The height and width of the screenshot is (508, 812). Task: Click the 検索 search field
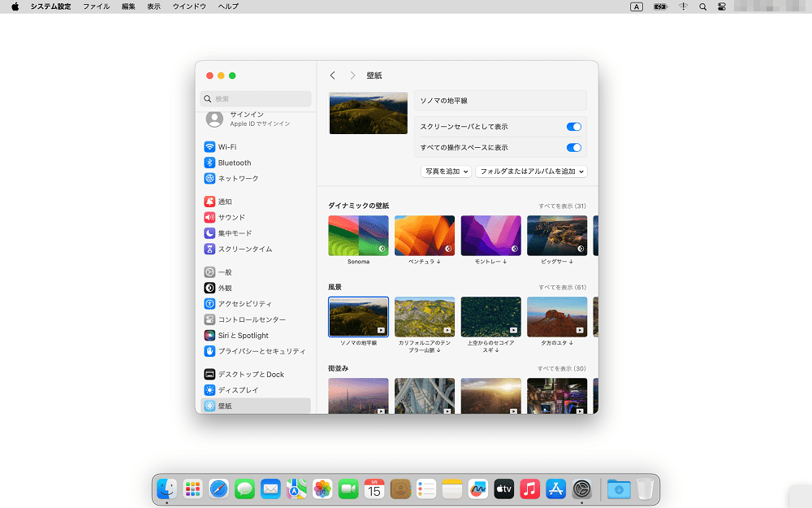pos(256,98)
